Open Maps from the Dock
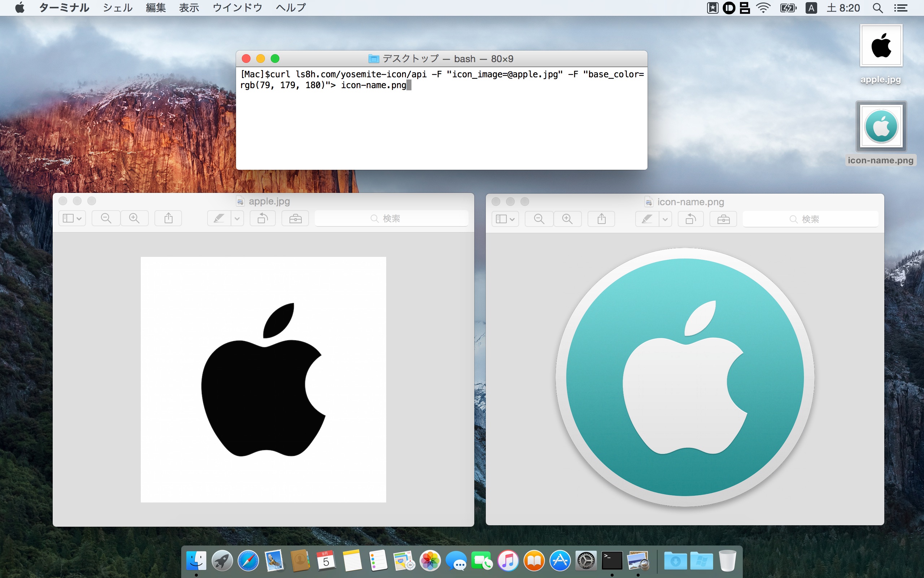 [x=404, y=561]
